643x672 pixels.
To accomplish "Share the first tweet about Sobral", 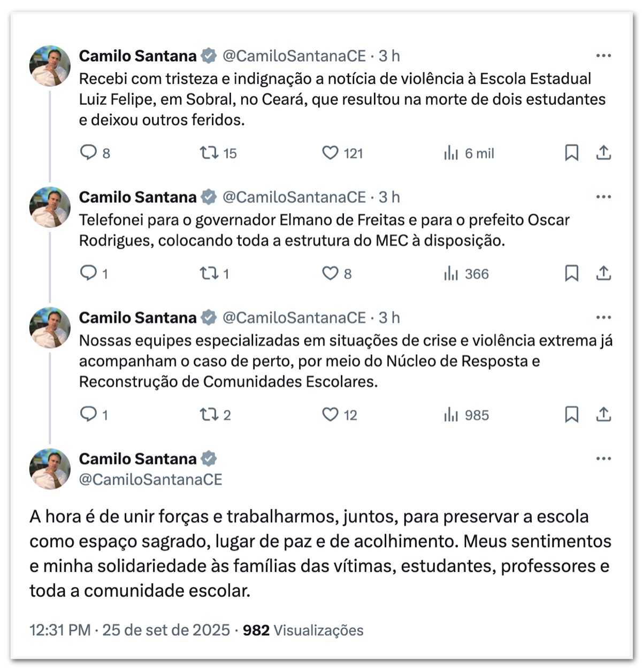I will click(603, 153).
